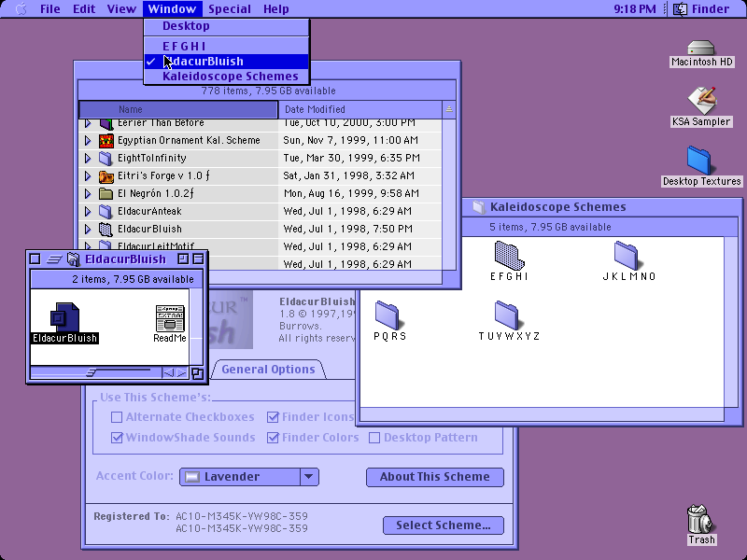Expand the EldacurAnteak disclosure triangle
747x560 pixels.
tap(88, 212)
